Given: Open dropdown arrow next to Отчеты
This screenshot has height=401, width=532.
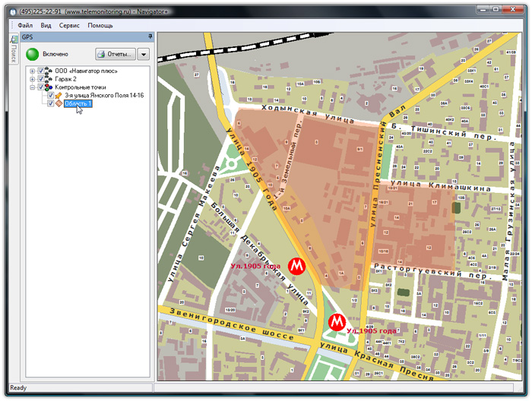Looking at the screenshot, I should point(144,54).
